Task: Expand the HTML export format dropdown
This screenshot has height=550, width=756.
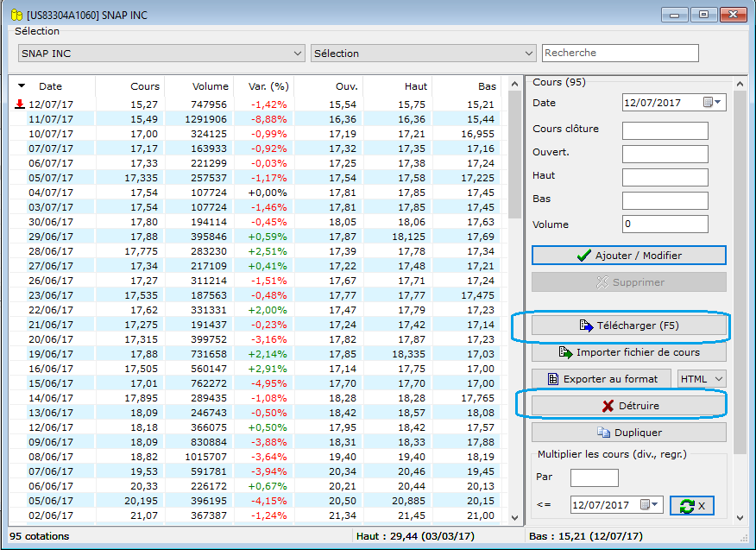Action: tap(702, 379)
